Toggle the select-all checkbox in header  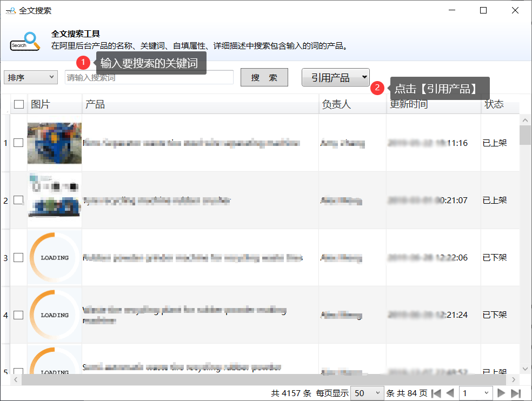(x=19, y=104)
